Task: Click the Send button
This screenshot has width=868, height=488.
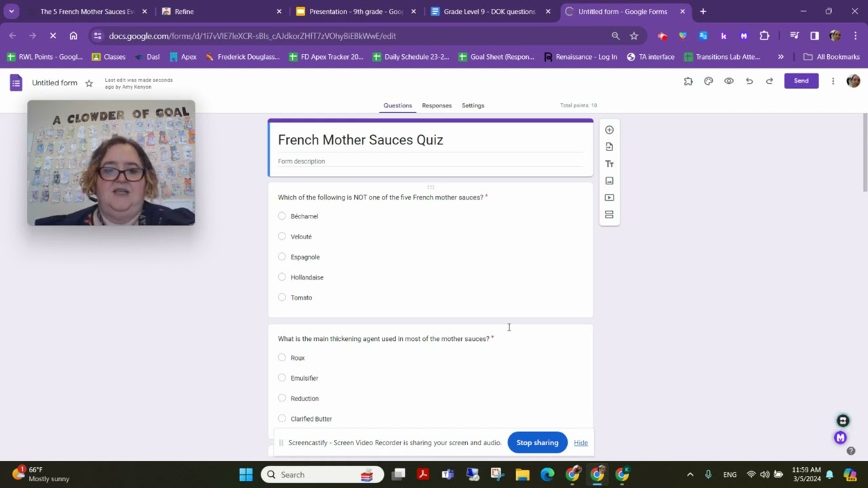Action: (x=801, y=81)
